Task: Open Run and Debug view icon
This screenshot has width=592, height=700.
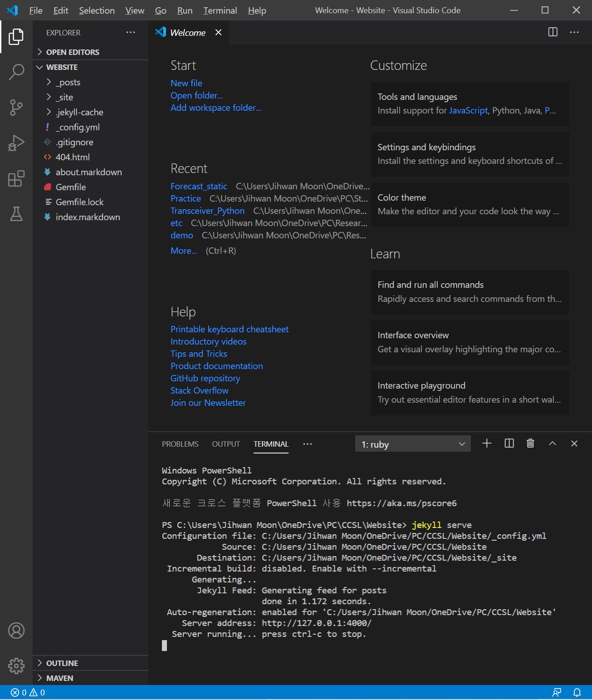Action: click(16, 143)
